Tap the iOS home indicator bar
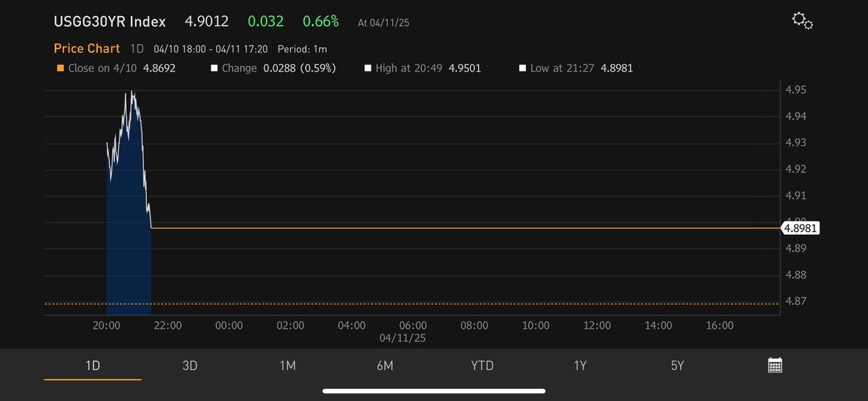Image resolution: width=868 pixels, height=401 pixels. [x=434, y=392]
